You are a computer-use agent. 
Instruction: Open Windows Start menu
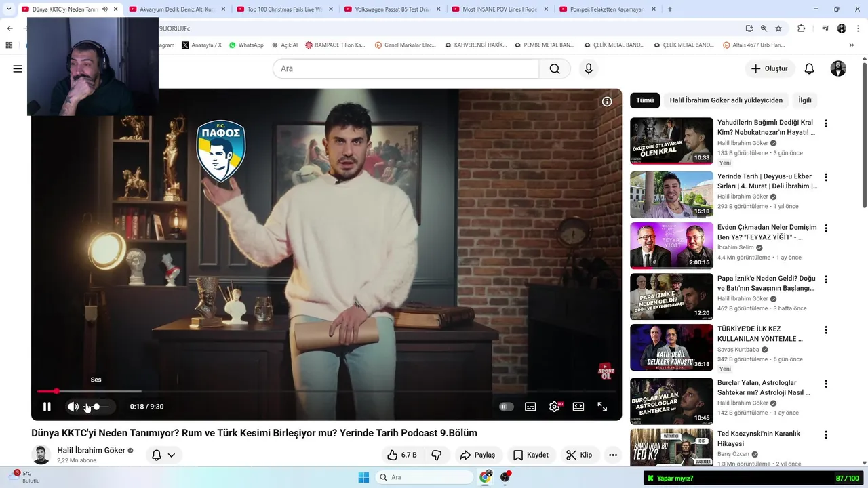pyautogui.click(x=363, y=477)
